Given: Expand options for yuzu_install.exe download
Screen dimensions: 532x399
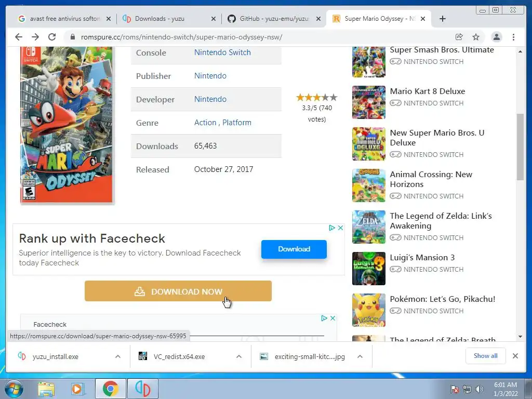Looking at the screenshot, I should [x=118, y=356].
